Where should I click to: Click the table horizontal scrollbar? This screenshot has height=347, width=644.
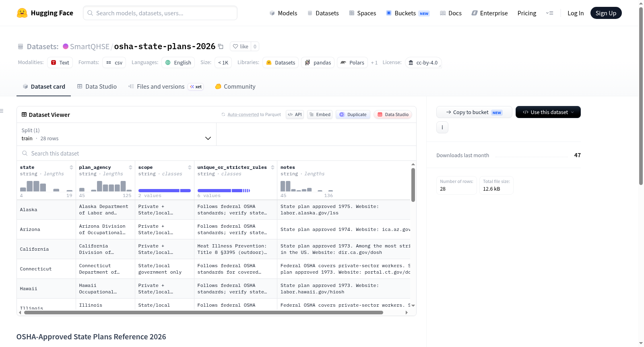[204, 312]
